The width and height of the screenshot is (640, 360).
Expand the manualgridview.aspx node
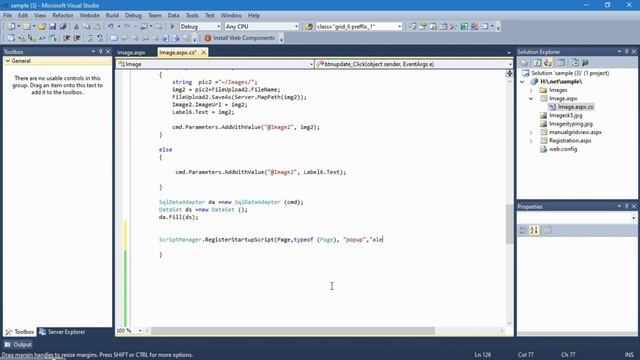click(x=531, y=132)
